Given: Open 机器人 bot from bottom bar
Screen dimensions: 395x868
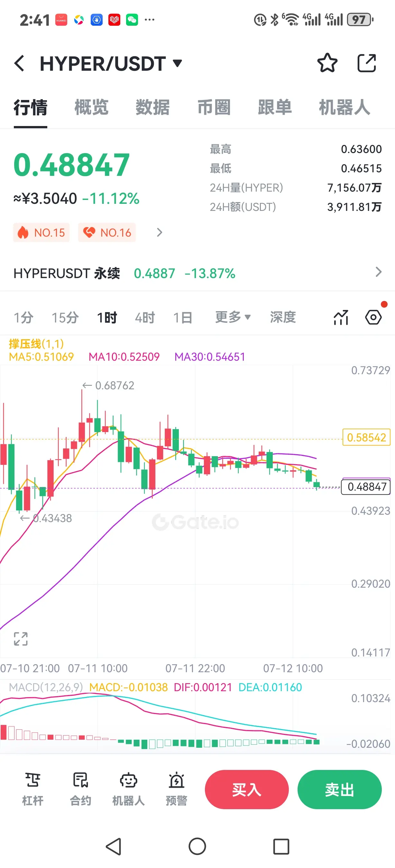Looking at the screenshot, I should tap(128, 790).
